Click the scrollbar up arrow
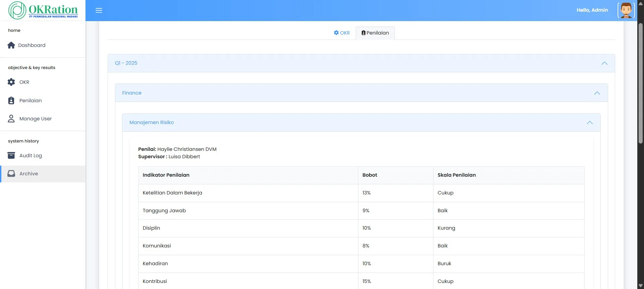The width and height of the screenshot is (644, 289). pos(641,3)
